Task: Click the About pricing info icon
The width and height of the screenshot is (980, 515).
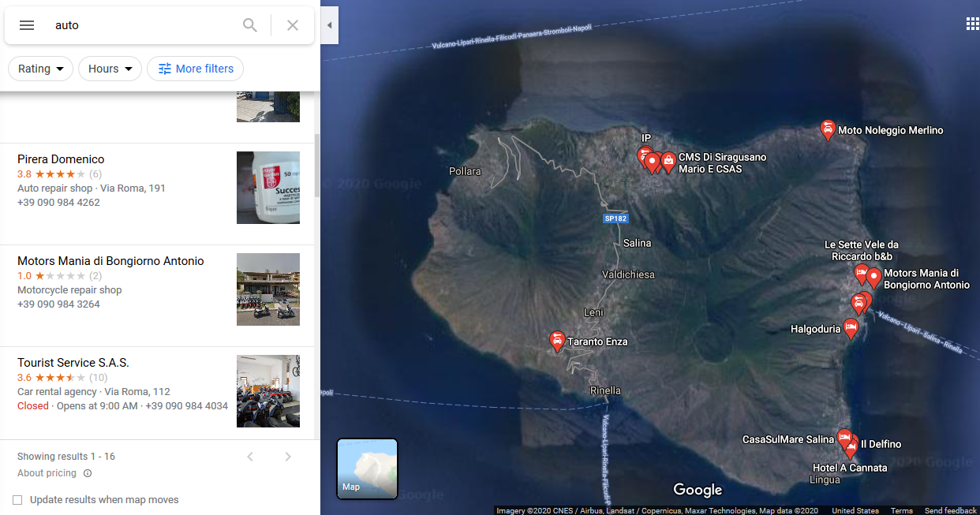Action: 88,473
